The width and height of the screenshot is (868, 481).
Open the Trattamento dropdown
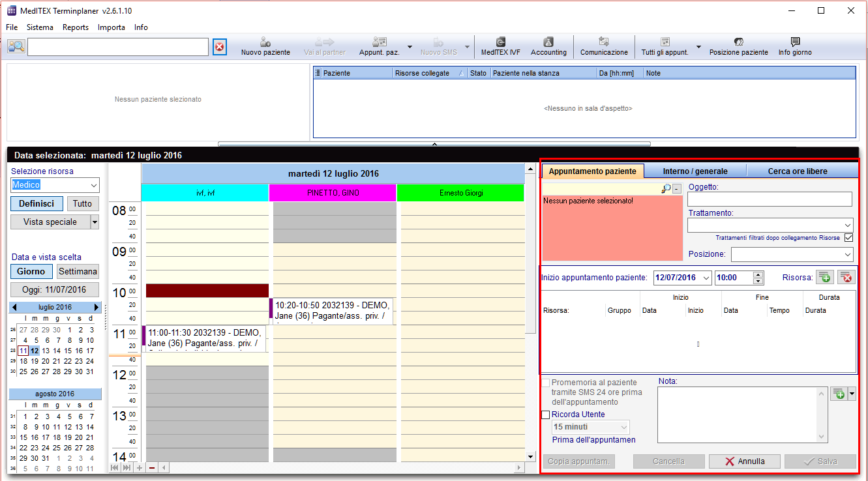847,225
